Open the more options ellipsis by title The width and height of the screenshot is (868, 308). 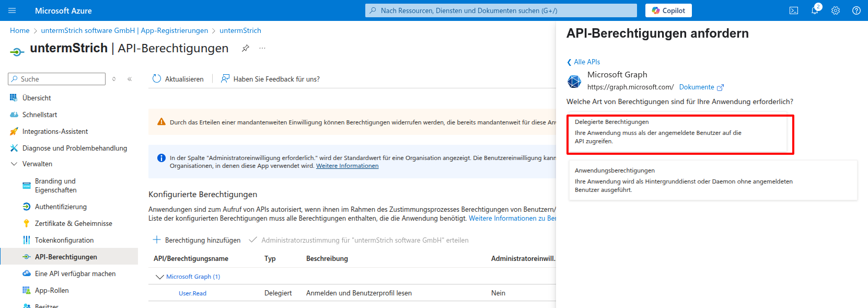coord(262,48)
